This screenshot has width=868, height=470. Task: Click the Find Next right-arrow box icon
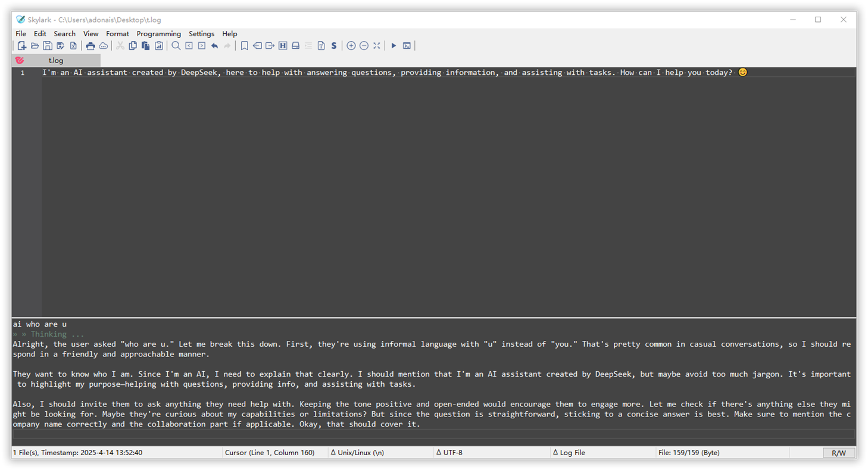(201, 46)
